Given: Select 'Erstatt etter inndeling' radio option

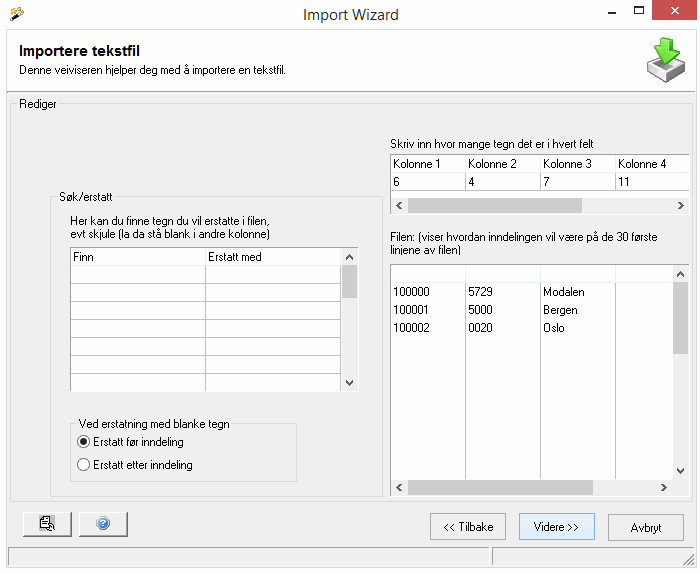Looking at the screenshot, I should pyautogui.click(x=84, y=465).
